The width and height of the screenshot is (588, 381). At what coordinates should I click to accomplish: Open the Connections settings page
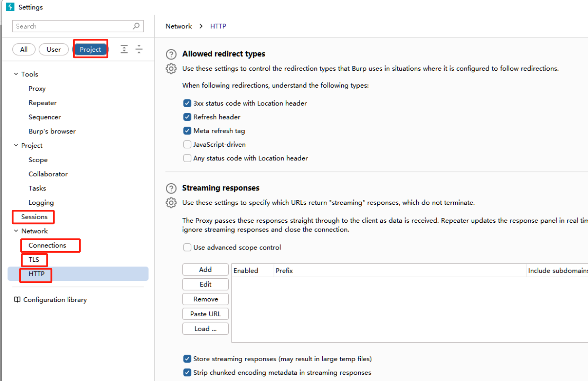pos(47,245)
